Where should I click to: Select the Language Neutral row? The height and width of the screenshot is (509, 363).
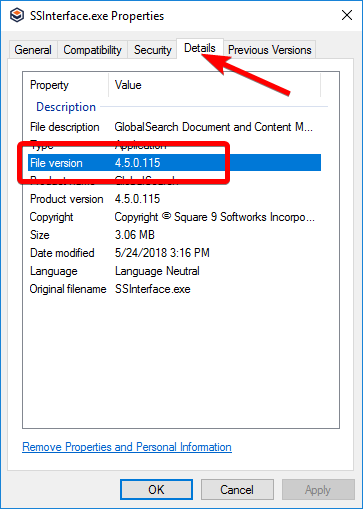(x=174, y=271)
